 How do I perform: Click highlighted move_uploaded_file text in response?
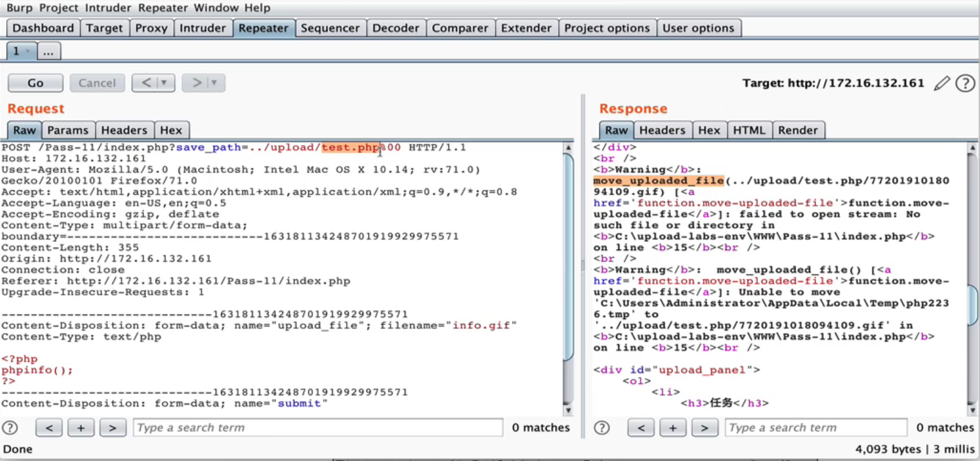point(659,181)
